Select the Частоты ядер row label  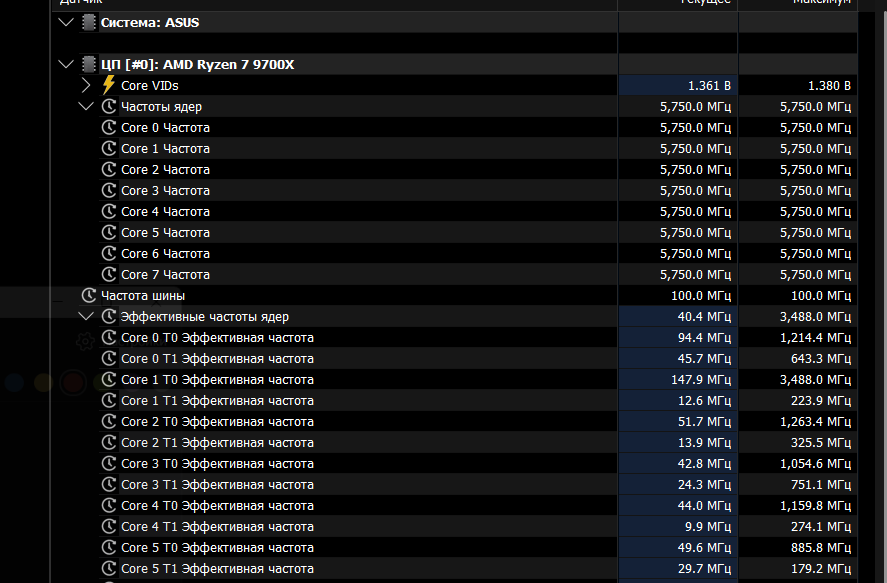(161, 106)
